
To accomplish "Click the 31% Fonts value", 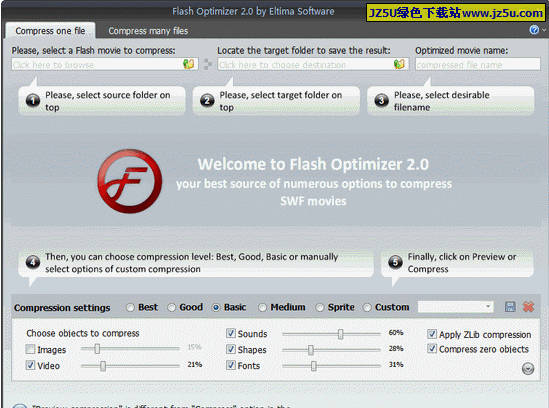I will (396, 365).
